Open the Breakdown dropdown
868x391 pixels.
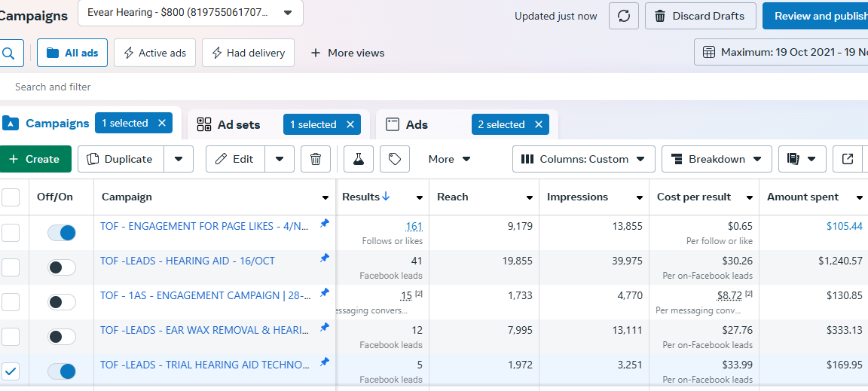point(717,159)
